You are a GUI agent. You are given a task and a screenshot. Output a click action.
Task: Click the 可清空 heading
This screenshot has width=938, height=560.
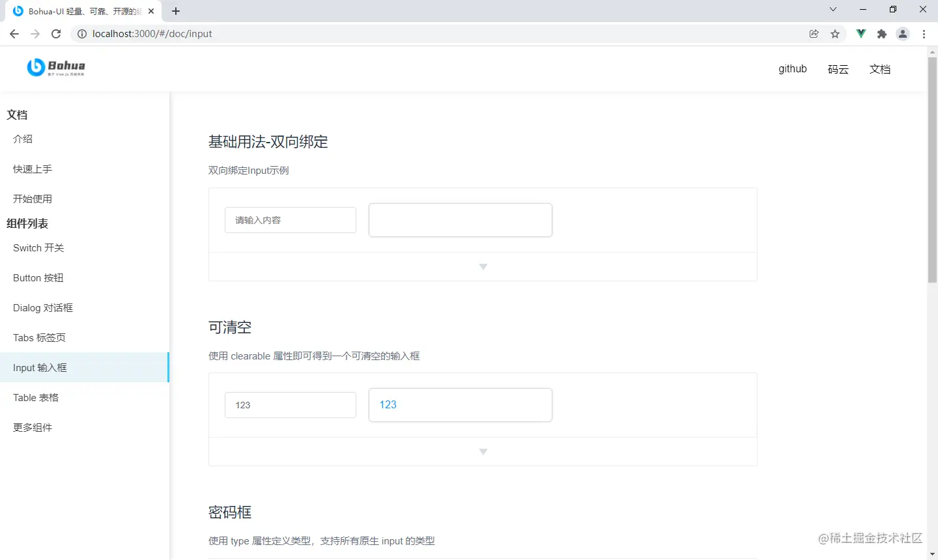(230, 327)
